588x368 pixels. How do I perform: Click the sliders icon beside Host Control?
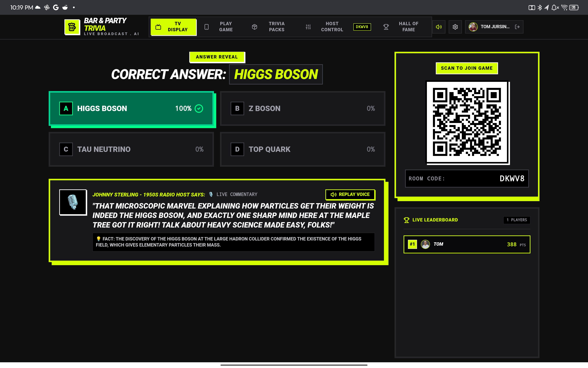click(x=308, y=27)
